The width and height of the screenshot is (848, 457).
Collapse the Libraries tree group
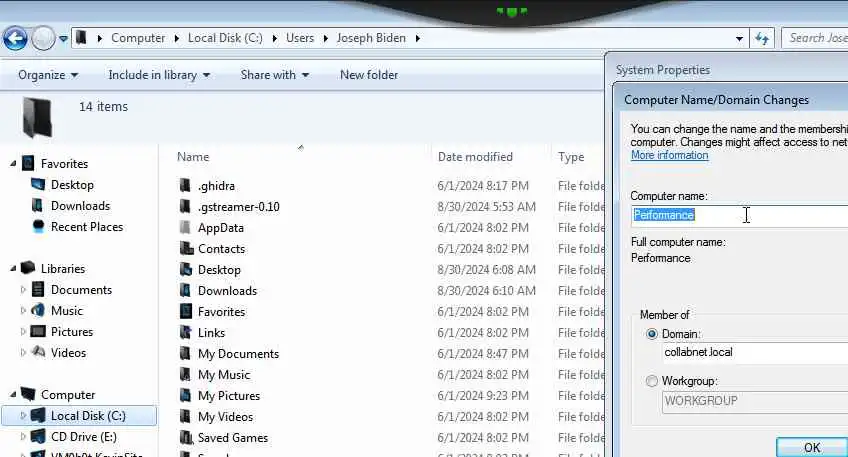12,268
